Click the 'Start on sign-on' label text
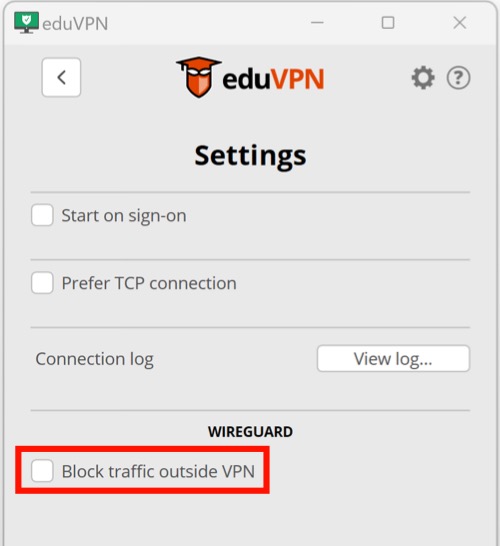The height and width of the screenshot is (546, 500). point(124,216)
